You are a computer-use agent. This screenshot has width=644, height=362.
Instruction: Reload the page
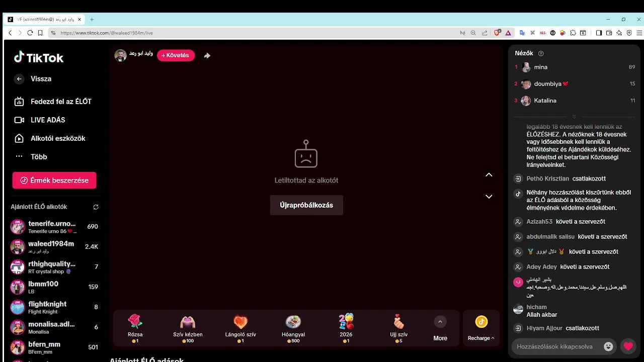pos(30,33)
